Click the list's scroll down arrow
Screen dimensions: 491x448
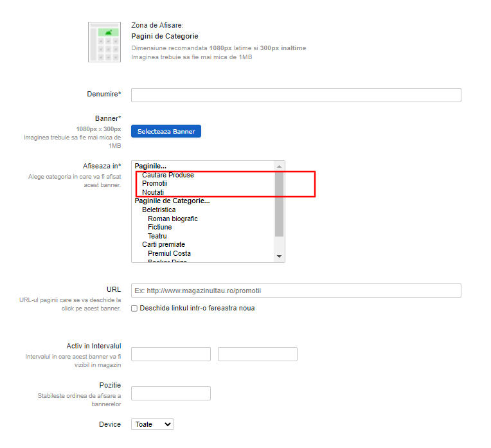point(279,256)
